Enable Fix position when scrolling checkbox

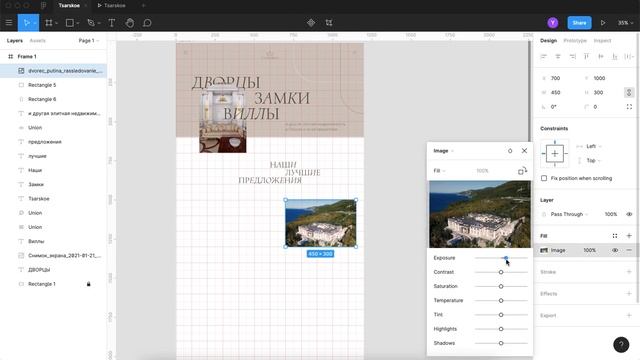544,178
